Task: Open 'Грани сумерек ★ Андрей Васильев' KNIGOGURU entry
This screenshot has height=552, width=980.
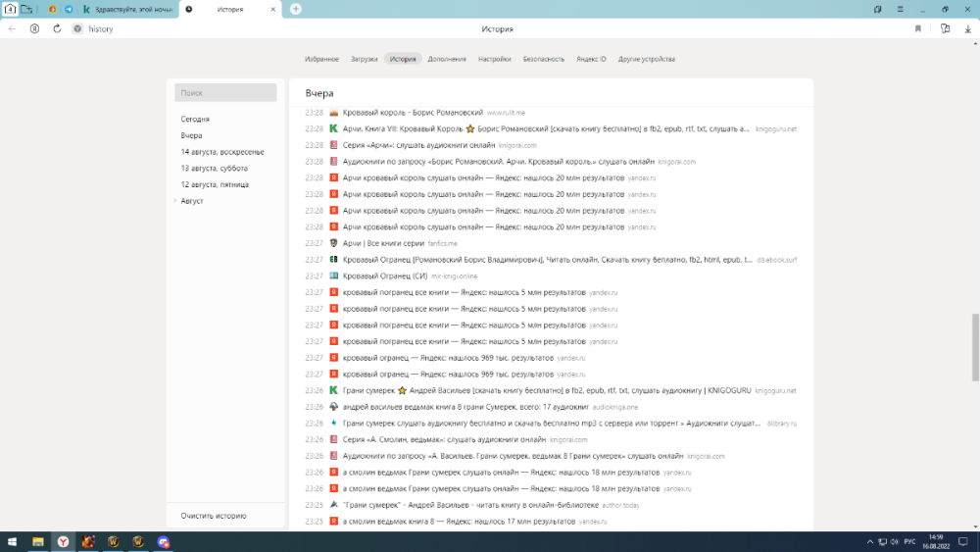Action: pos(547,390)
